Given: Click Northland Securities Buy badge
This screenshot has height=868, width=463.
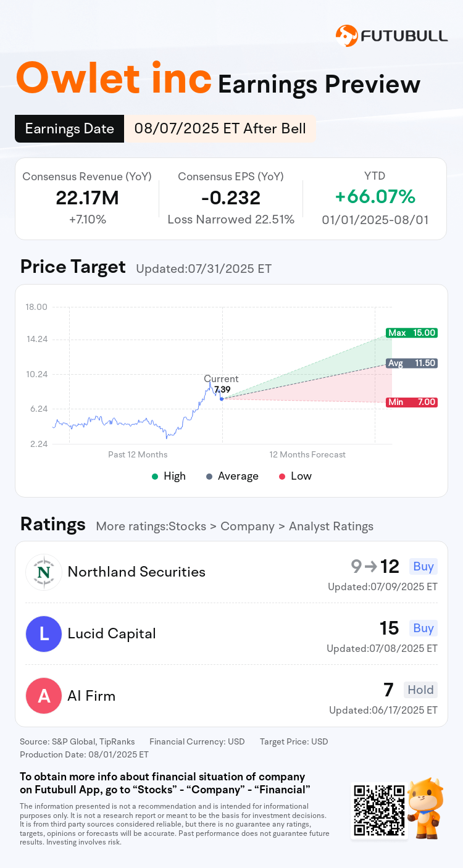Looking at the screenshot, I should click(423, 566).
